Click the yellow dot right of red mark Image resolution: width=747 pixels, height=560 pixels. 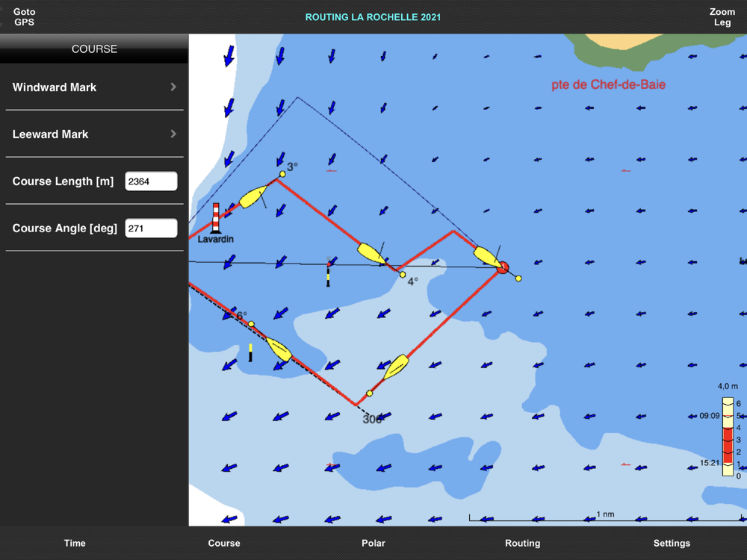point(518,279)
